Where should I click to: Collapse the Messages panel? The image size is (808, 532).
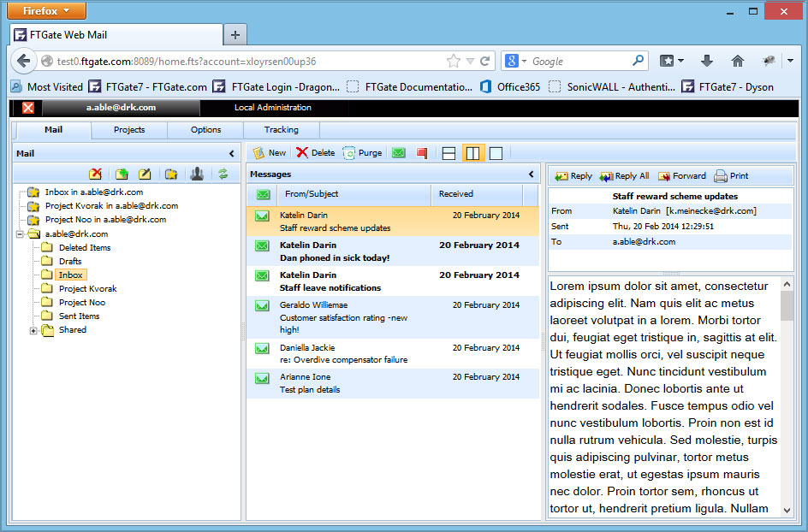pyautogui.click(x=532, y=174)
